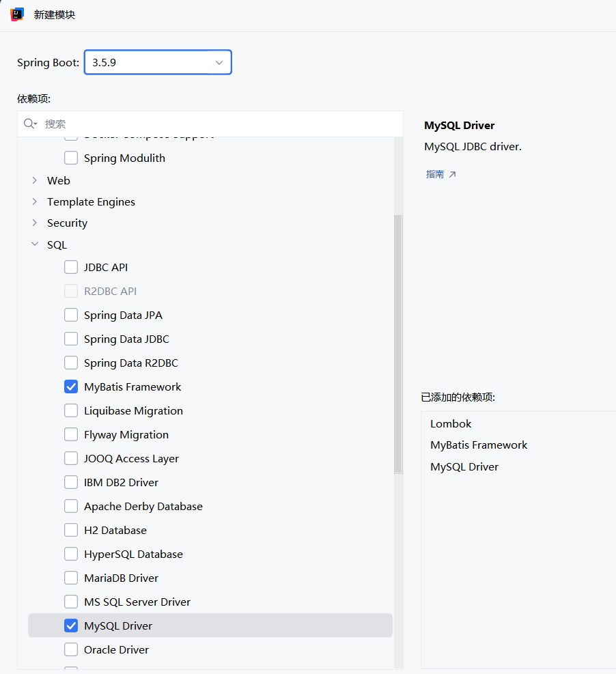
Task: Check the Apache Derby Database checkbox
Action: (x=71, y=506)
